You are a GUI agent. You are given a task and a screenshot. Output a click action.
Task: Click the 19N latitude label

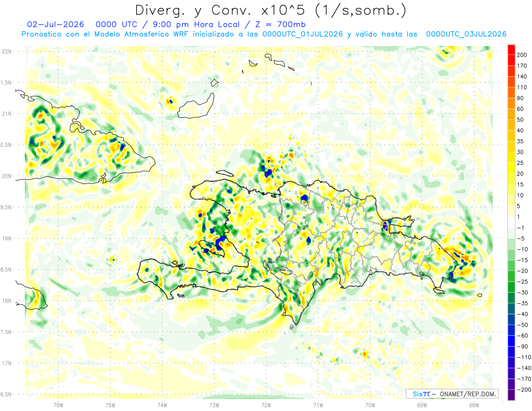pos(6,239)
